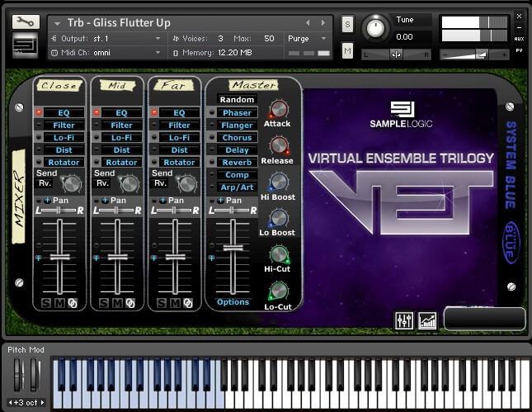Solo the instrument with S button
This screenshot has width=532, height=412.
(347, 25)
